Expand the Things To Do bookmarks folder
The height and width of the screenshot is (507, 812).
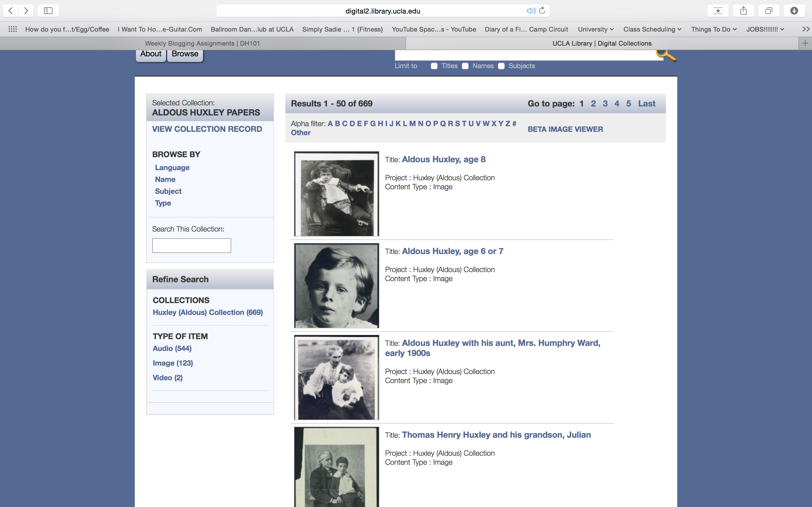click(x=713, y=29)
